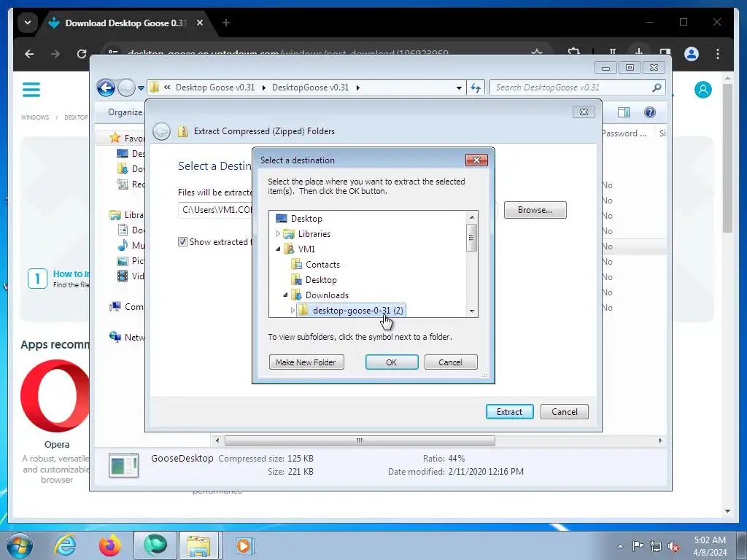Select desktop-goose-0-31 (2) folder
The image size is (747, 560).
click(x=352, y=311)
